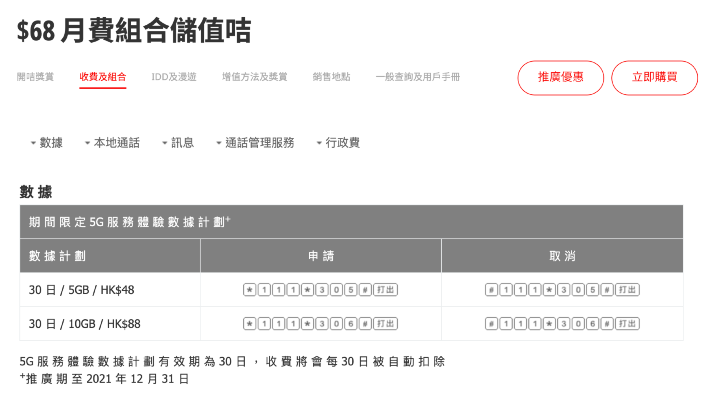Image resolution: width=719 pixels, height=398 pixels.
Task: Click the 立即購買 button
Action: tap(654, 77)
